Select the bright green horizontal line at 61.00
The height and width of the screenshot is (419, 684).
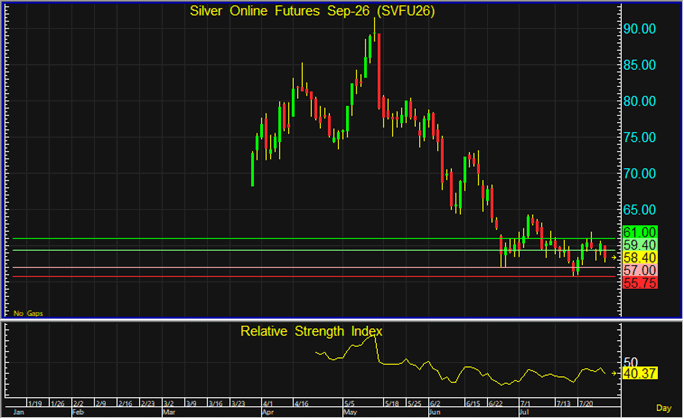pos(314,239)
